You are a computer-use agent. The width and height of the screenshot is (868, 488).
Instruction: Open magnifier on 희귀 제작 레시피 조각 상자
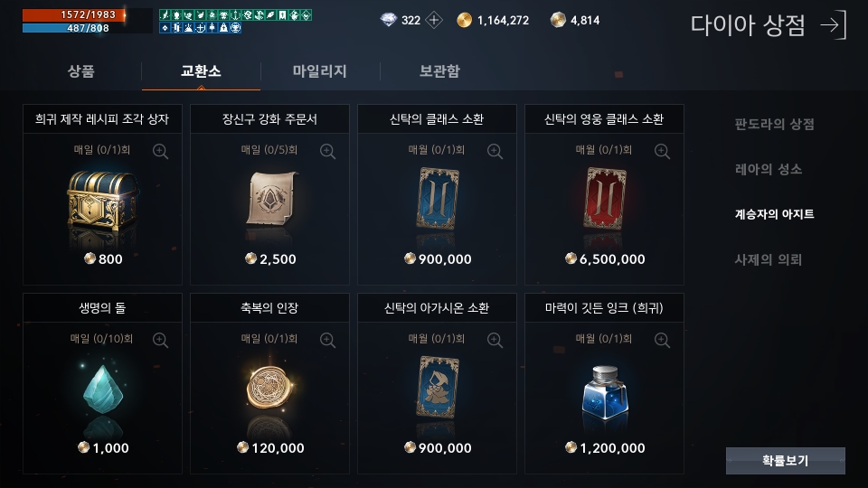[161, 151]
